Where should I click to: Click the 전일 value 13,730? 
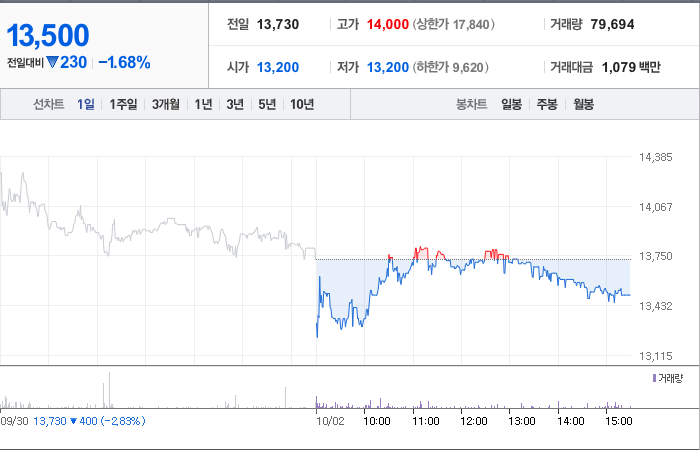[278, 24]
